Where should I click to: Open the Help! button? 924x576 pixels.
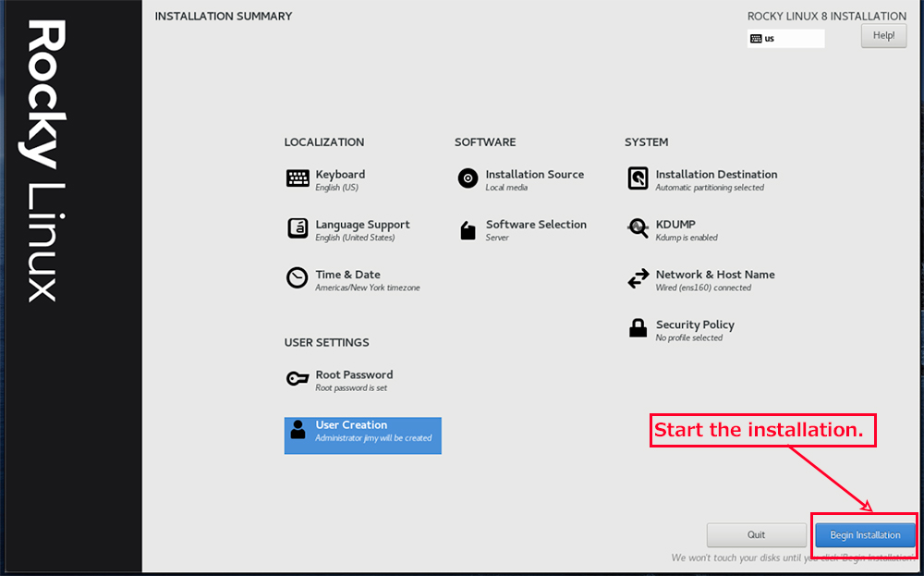(x=884, y=35)
